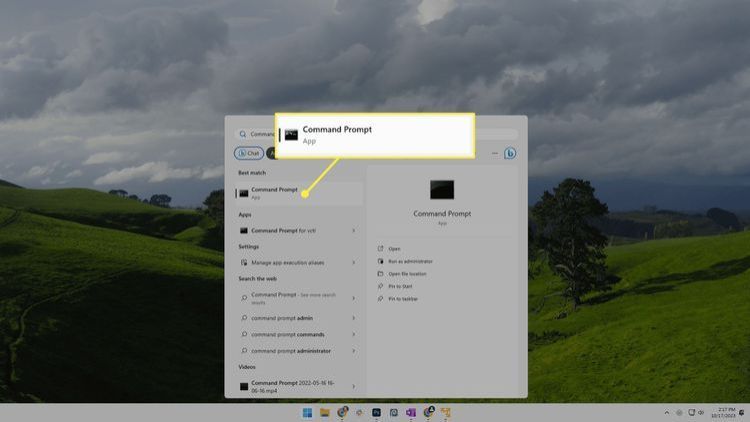The width and height of the screenshot is (750, 422).
Task: Click the Bing icon in search panel
Action: pos(510,153)
